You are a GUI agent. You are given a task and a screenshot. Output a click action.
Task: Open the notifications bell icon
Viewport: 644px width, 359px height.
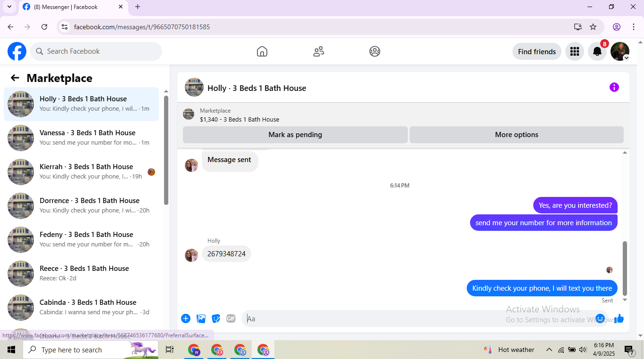point(597,51)
